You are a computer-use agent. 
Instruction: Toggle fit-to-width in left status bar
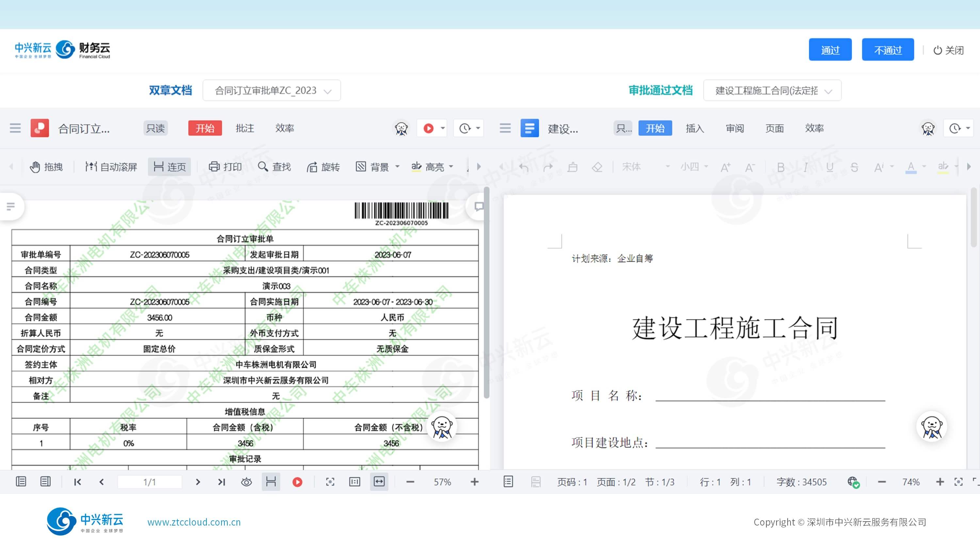pyautogui.click(x=379, y=482)
